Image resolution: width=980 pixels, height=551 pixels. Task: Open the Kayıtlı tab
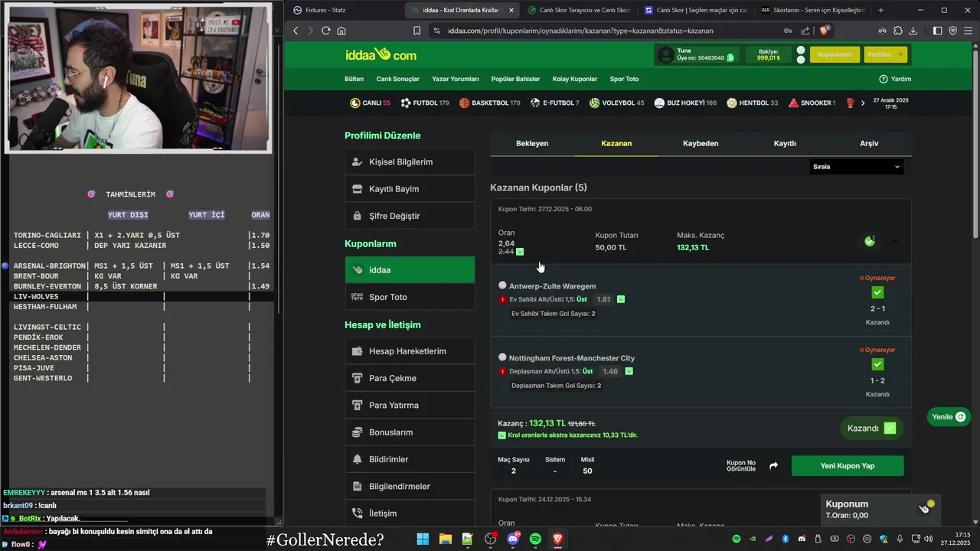tap(785, 143)
